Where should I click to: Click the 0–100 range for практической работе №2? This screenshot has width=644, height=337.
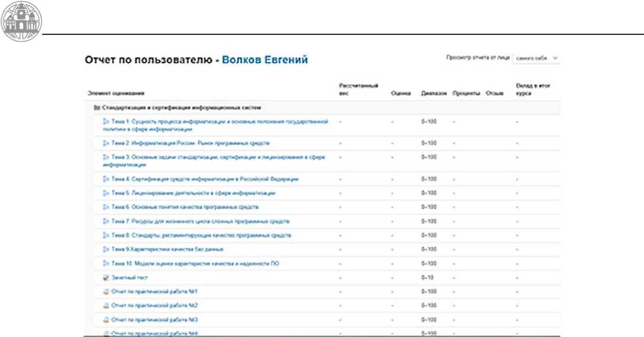(x=429, y=306)
